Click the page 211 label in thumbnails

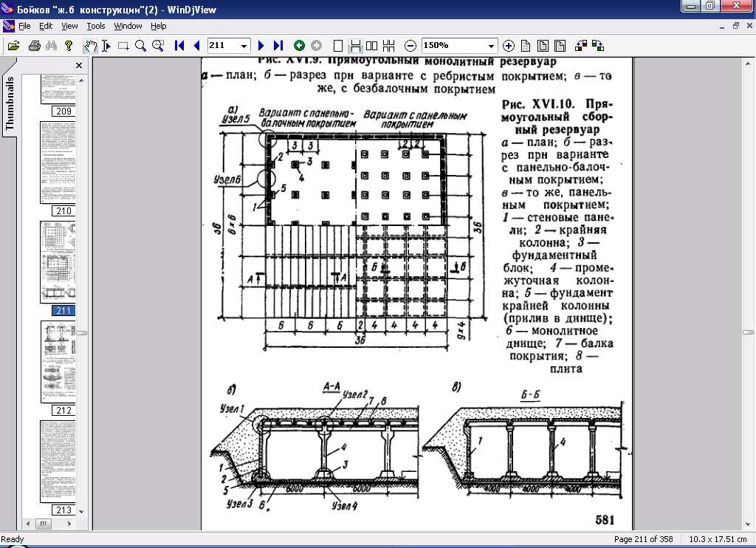tap(63, 311)
